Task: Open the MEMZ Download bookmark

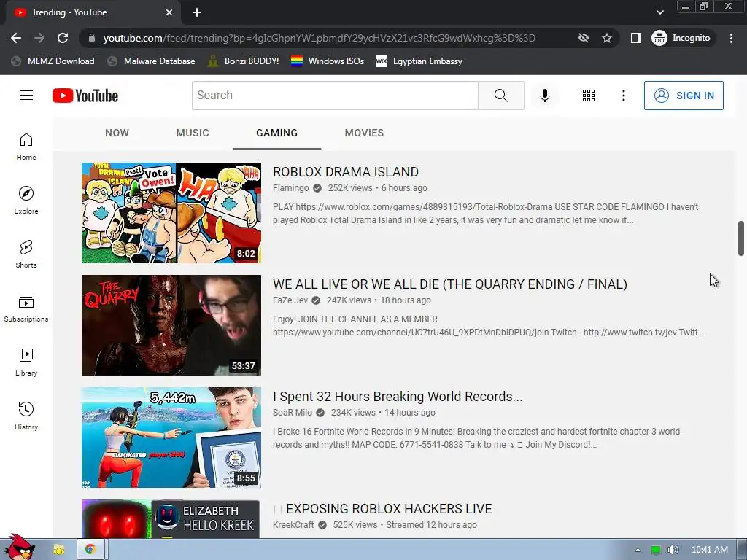Action: click(53, 61)
